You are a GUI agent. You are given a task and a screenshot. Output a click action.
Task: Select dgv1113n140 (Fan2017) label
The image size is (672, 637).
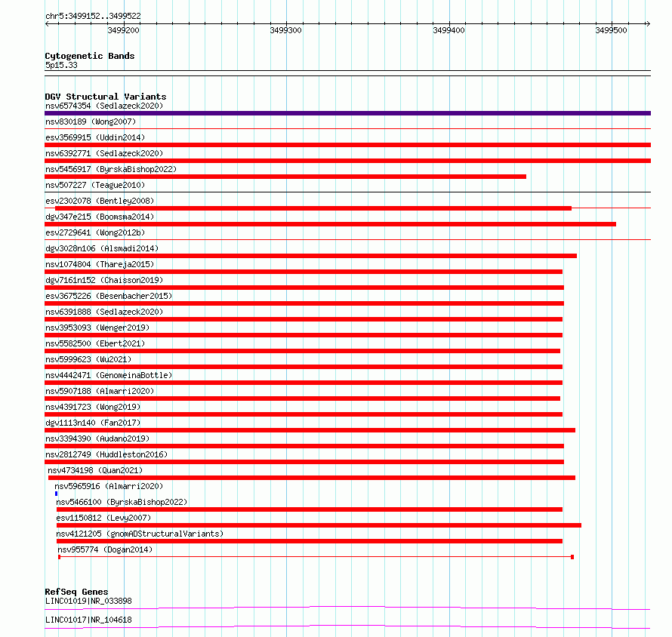tap(93, 423)
